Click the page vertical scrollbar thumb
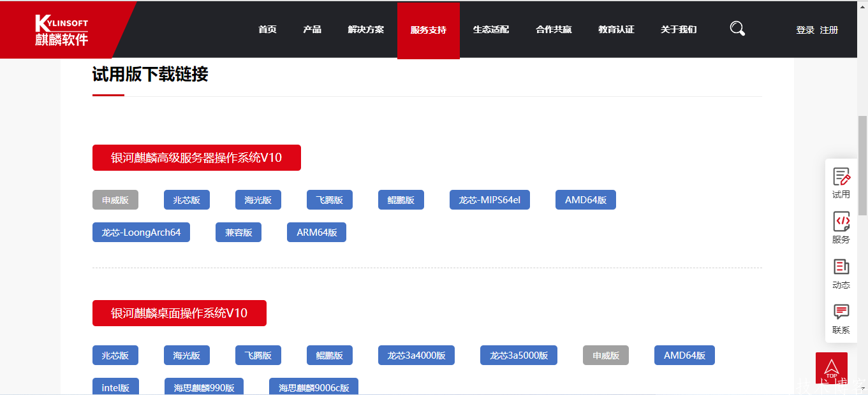 point(863,166)
